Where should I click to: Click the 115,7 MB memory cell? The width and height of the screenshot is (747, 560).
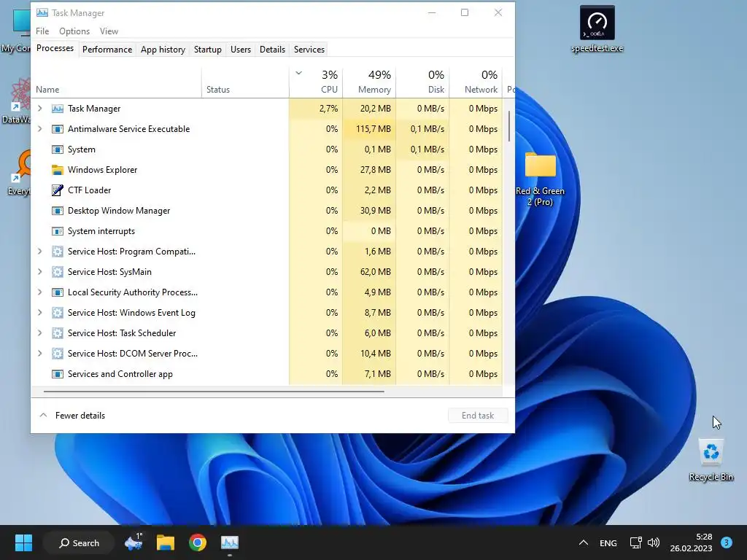point(369,129)
